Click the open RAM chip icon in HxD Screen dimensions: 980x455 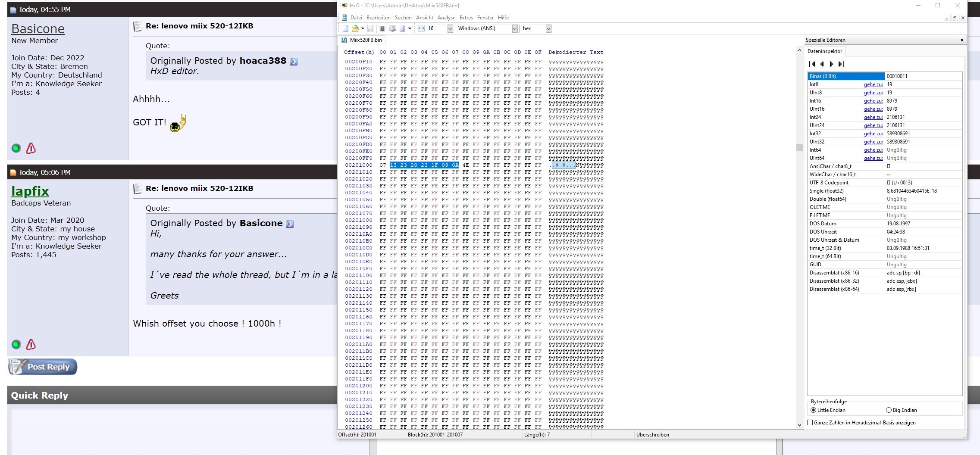pyautogui.click(x=382, y=28)
